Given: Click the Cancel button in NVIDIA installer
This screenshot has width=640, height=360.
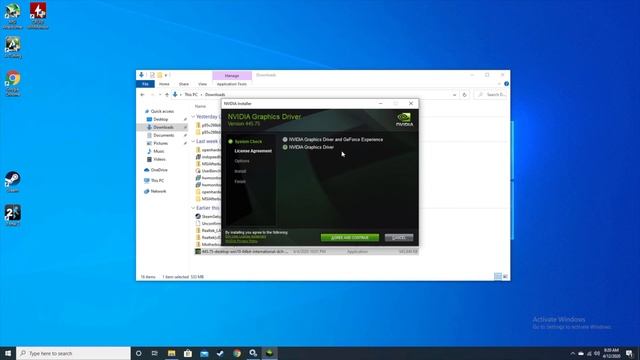Looking at the screenshot, I should [399, 238].
